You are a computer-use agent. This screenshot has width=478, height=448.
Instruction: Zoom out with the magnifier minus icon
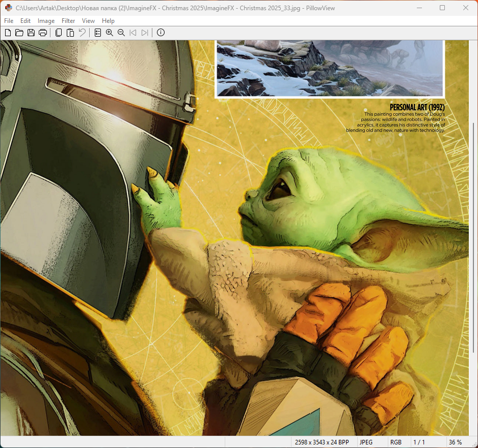121,33
